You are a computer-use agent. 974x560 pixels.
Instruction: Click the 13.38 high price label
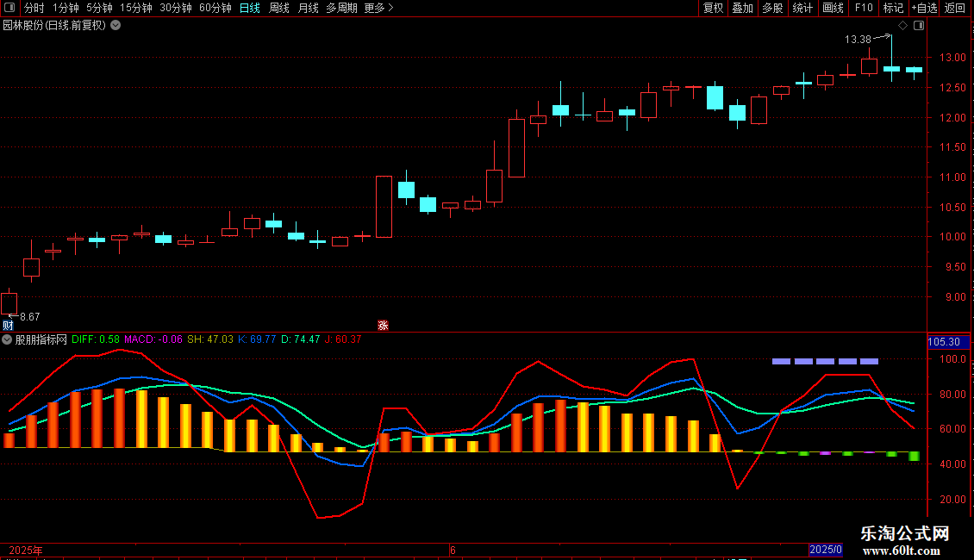click(858, 40)
